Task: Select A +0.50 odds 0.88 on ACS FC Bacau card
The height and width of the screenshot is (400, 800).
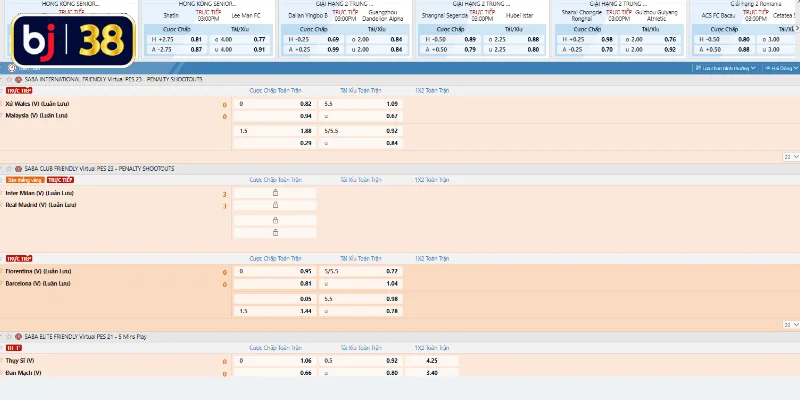Action: (x=724, y=49)
